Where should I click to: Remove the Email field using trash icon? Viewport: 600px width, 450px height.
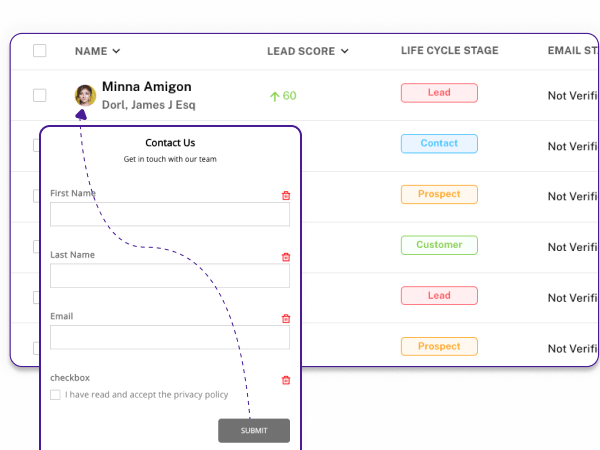[286, 318]
